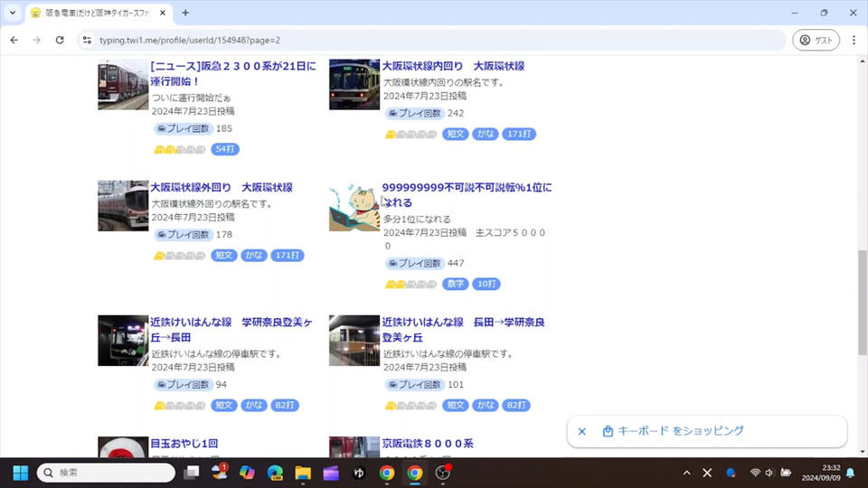Open the 阪急2300系 news typing link

(233, 73)
